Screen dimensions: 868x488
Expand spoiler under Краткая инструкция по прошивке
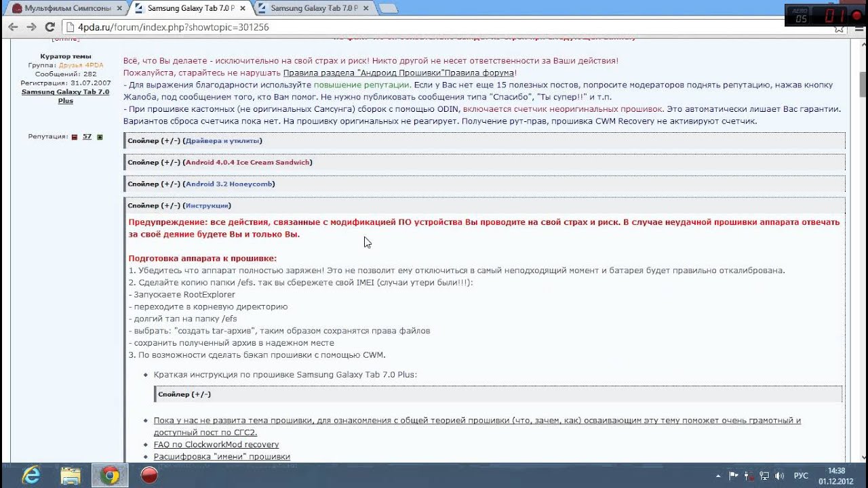[498, 394]
